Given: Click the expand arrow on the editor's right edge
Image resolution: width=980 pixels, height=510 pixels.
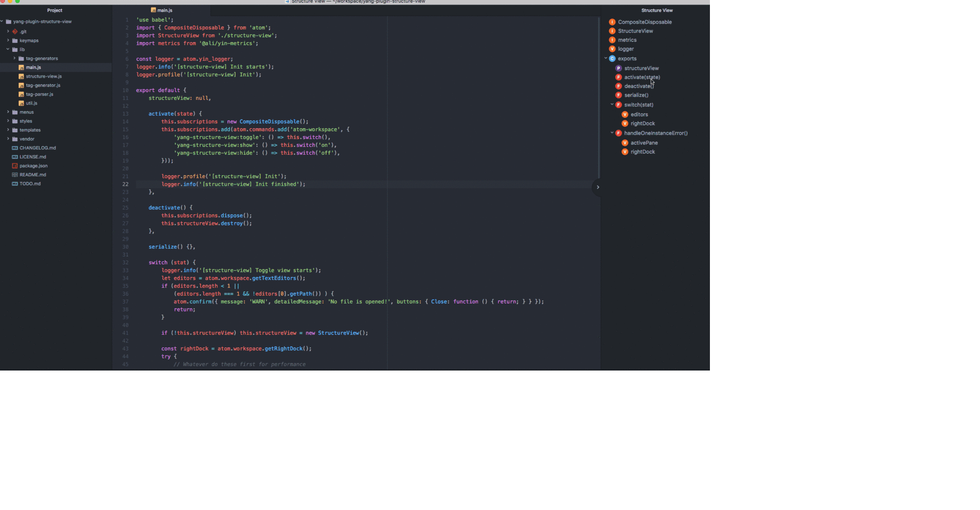Looking at the screenshot, I should point(597,187).
